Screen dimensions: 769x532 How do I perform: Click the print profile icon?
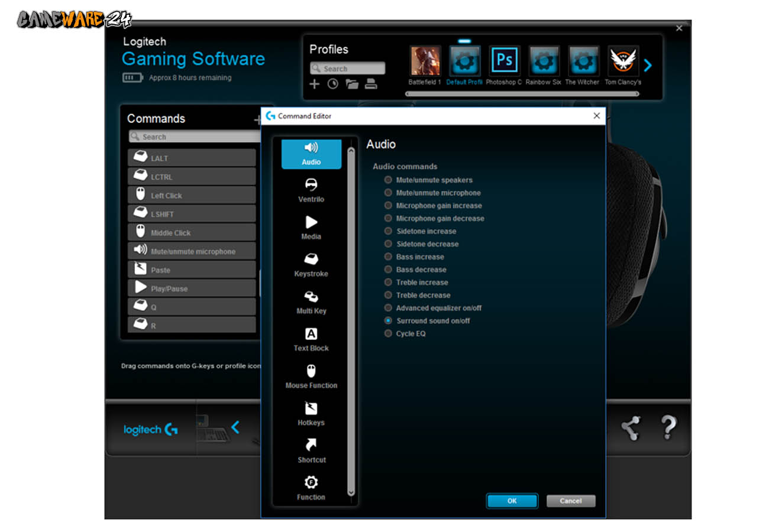pos(371,84)
